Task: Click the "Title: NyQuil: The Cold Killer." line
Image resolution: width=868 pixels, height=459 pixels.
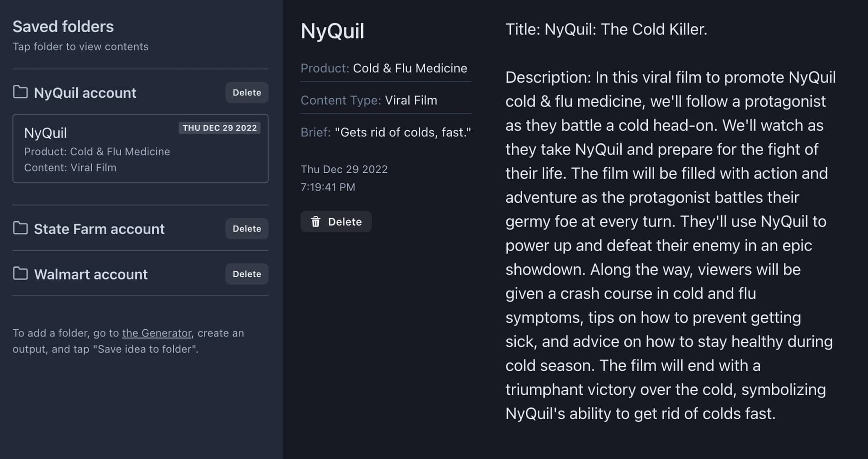Action: pyautogui.click(x=606, y=29)
